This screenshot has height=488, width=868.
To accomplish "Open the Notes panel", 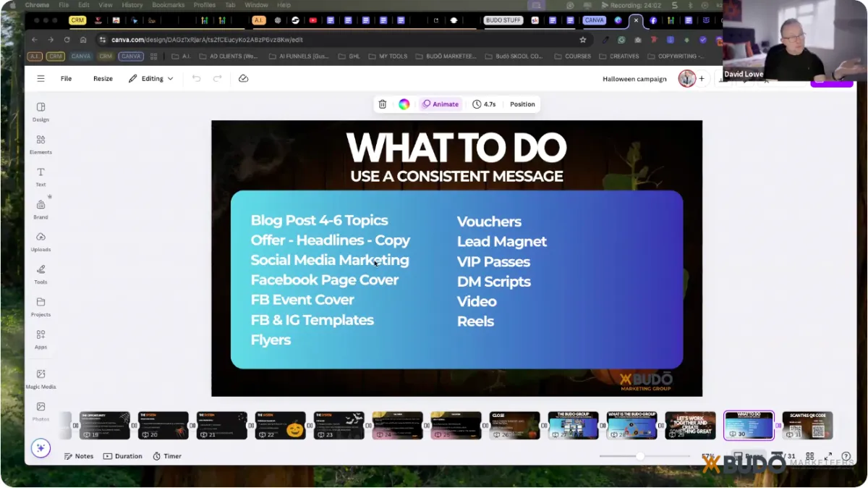I will click(x=79, y=456).
